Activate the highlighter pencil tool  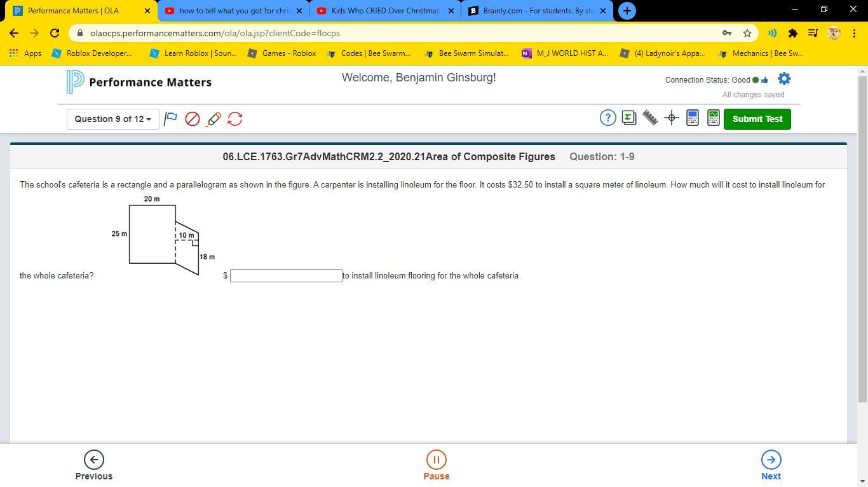(x=214, y=119)
